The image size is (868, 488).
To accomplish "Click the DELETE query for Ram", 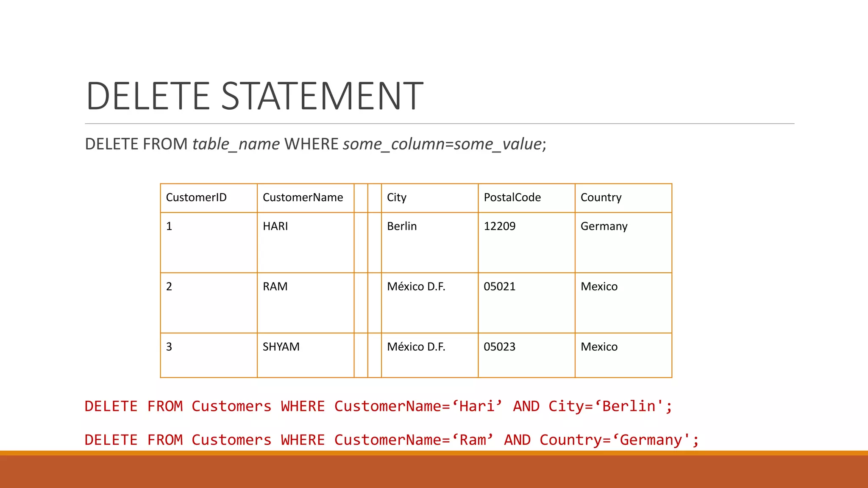I will [x=391, y=440].
